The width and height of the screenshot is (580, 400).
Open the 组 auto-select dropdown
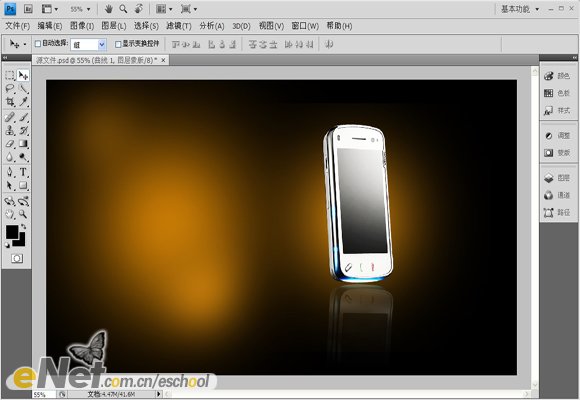102,45
